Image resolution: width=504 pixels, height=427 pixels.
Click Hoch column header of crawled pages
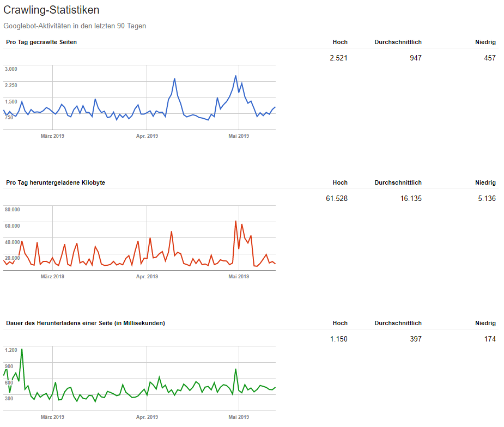(x=340, y=42)
